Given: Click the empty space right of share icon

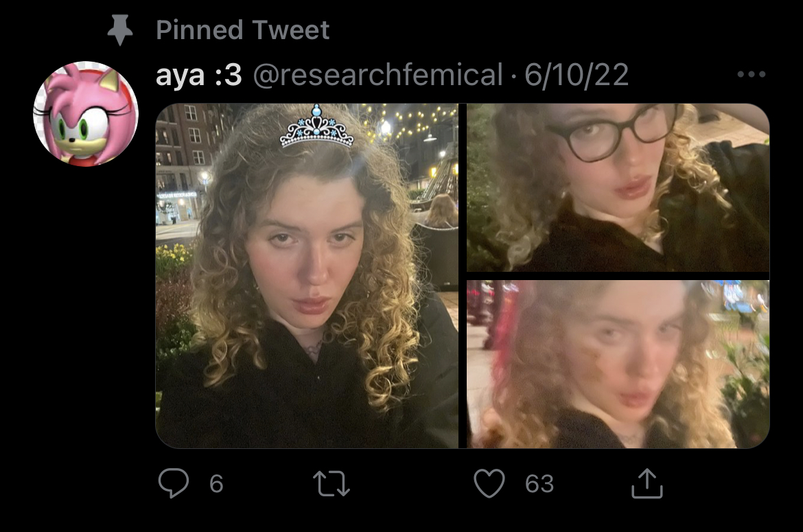Looking at the screenshot, I should click(728, 484).
